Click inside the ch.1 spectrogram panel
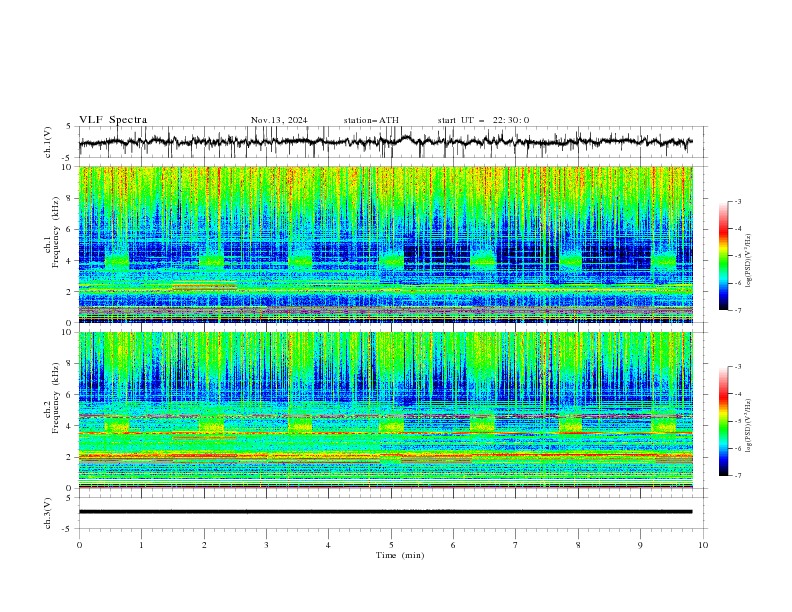 coord(385,244)
